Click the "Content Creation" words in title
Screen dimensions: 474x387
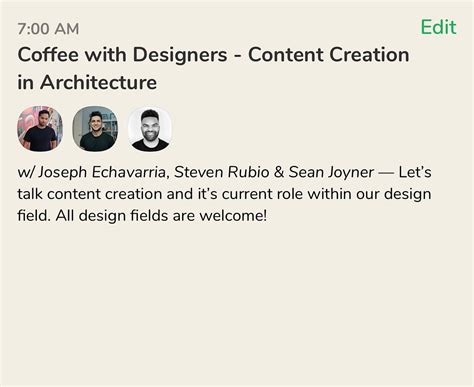(329, 55)
